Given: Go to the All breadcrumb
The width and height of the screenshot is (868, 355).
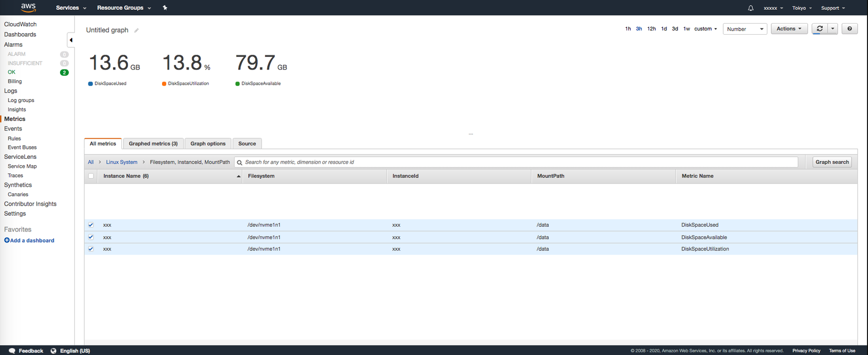Looking at the screenshot, I should pos(90,163).
